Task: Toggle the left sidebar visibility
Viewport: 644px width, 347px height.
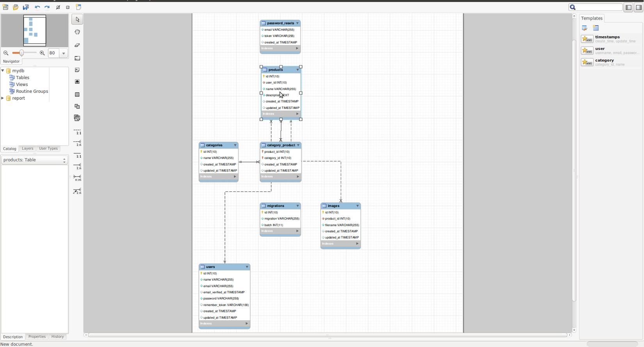Action: (x=628, y=7)
